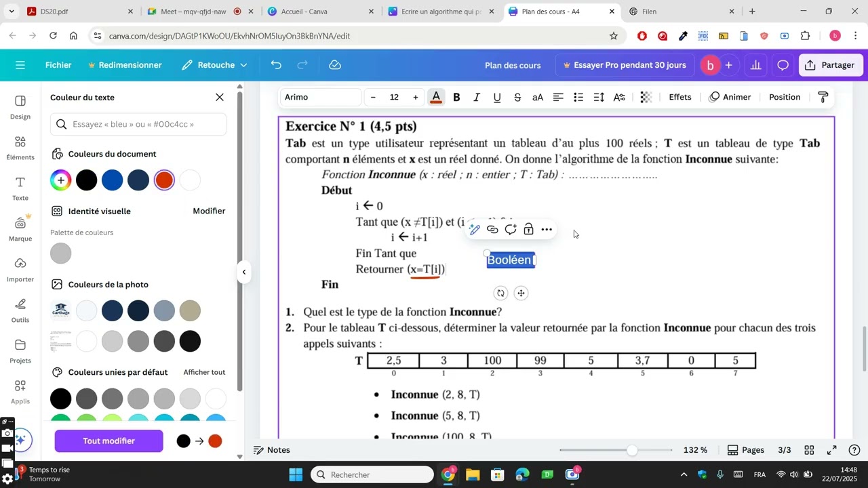Screen dimensions: 868x488
Task: Open the Texte sidebar panel
Action: (20, 188)
